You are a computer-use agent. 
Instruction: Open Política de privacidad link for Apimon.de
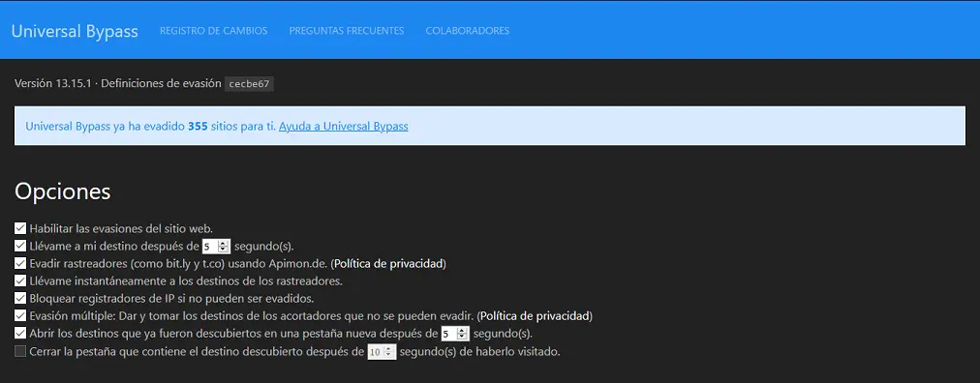point(388,263)
